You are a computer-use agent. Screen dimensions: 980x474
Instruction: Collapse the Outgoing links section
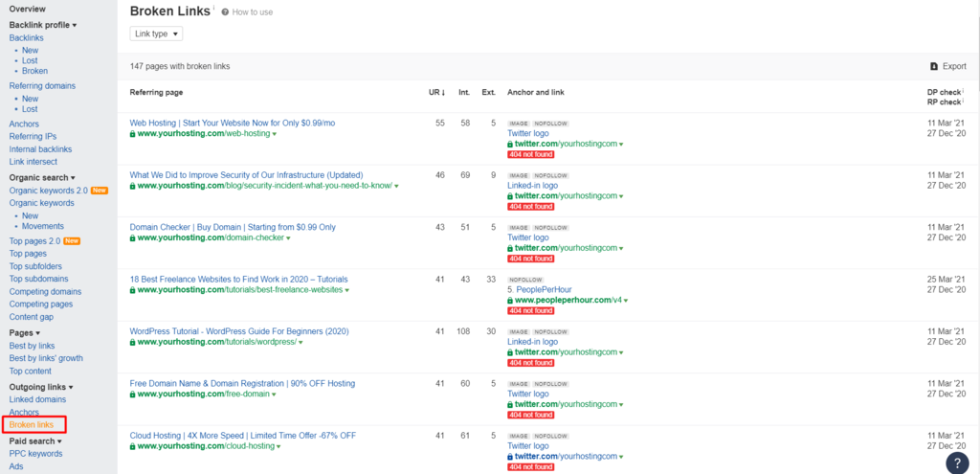click(41, 387)
